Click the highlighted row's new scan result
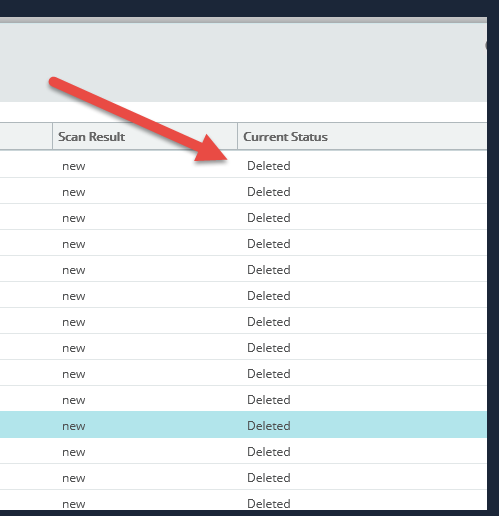Viewport: 499px width, 516px height. click(x=74, y=426)
